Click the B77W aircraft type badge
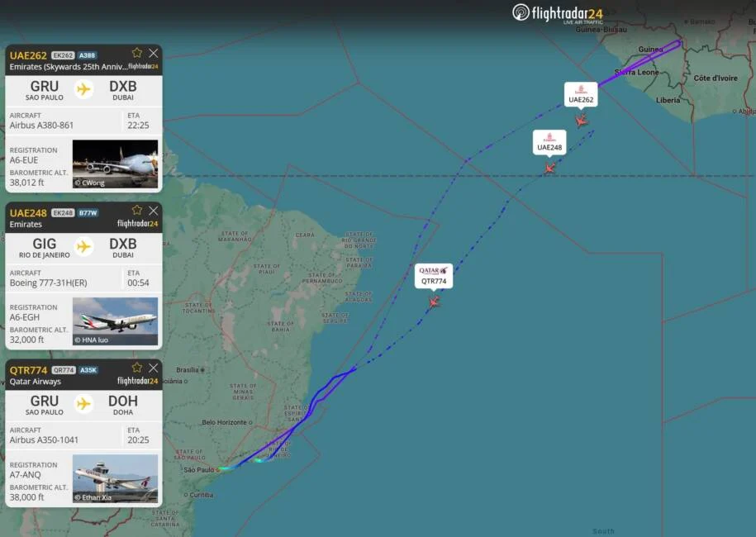 point(88,213)
